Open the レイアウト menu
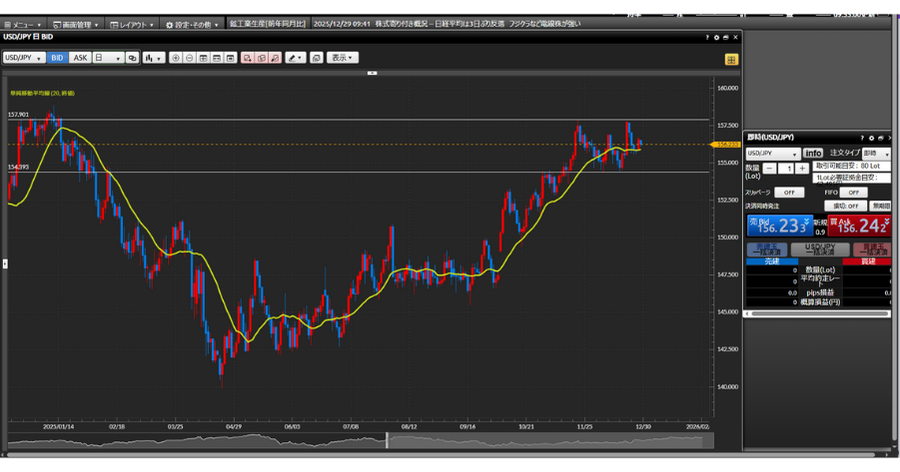Image resolution: width=900 pixels, height=472 pixels. (x=131, y=23)
